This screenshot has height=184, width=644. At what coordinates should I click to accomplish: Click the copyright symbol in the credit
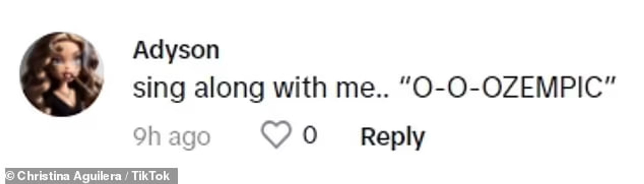(10, 176)
